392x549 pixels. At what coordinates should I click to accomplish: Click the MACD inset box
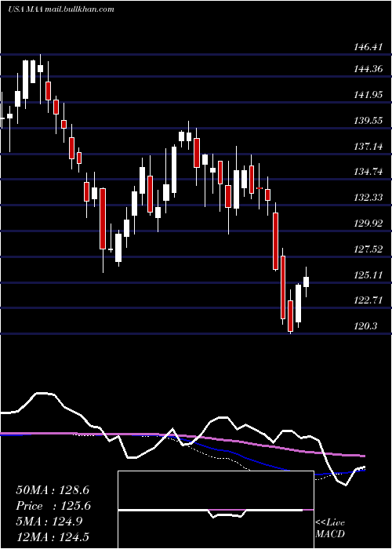(x=216, y=510)
